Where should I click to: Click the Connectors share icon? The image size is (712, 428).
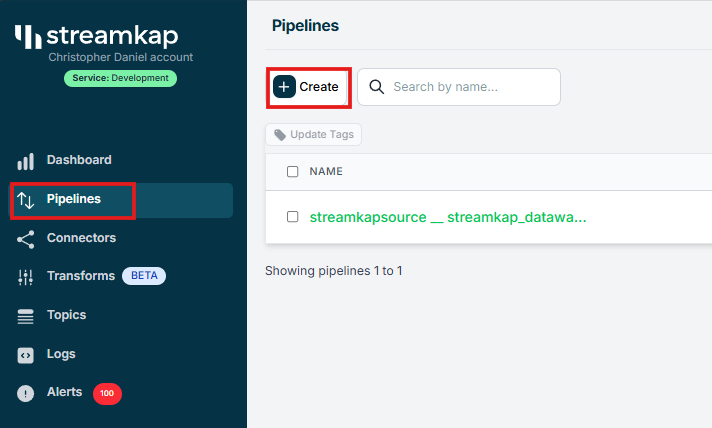tap(25, 239)
